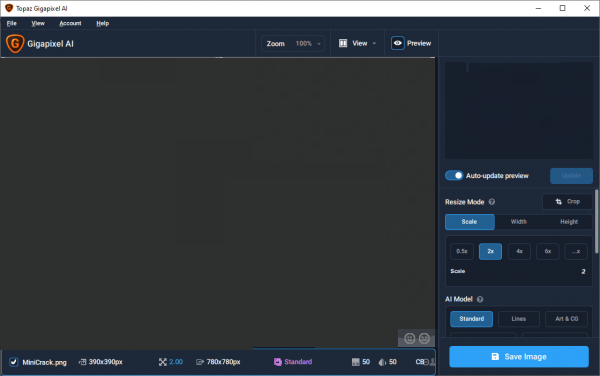The width and height of the screenshot is (600, 376).
Task: Click the purple Standard model icon
Action: click(x=278, y=362)
